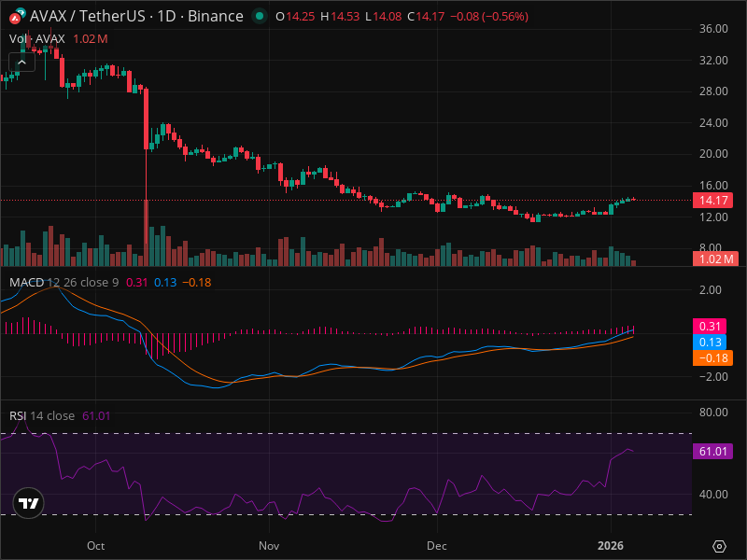Click the green market status dot
This screenshot has height=560, width=747.
tap(260, 16)
